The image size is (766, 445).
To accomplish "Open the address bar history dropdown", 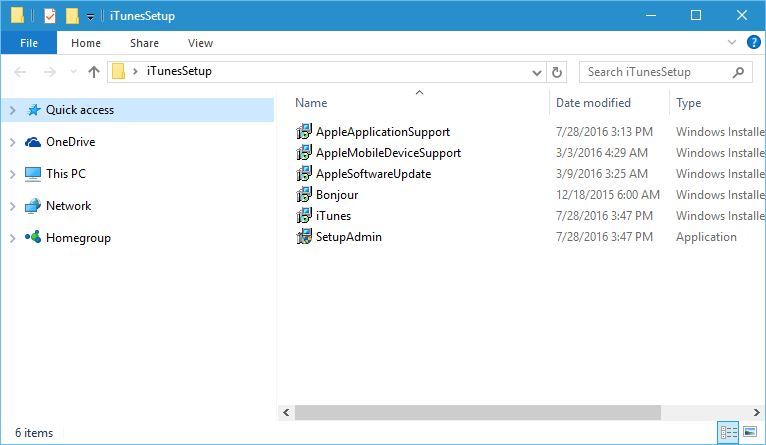I will (537, 73).
